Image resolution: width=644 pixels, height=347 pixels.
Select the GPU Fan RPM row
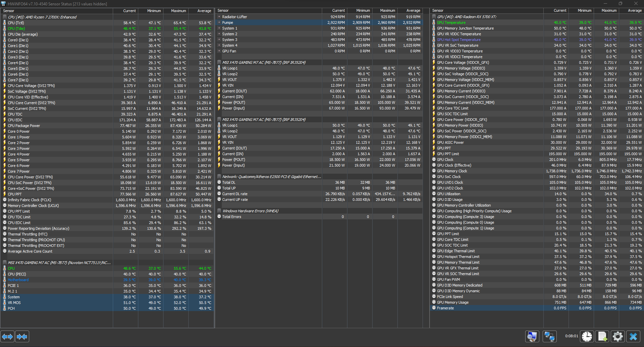pyautogui.click(x=319, y=51)
